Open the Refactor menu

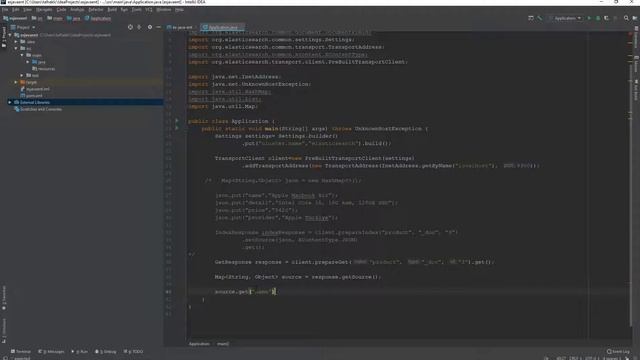[96, 9]
